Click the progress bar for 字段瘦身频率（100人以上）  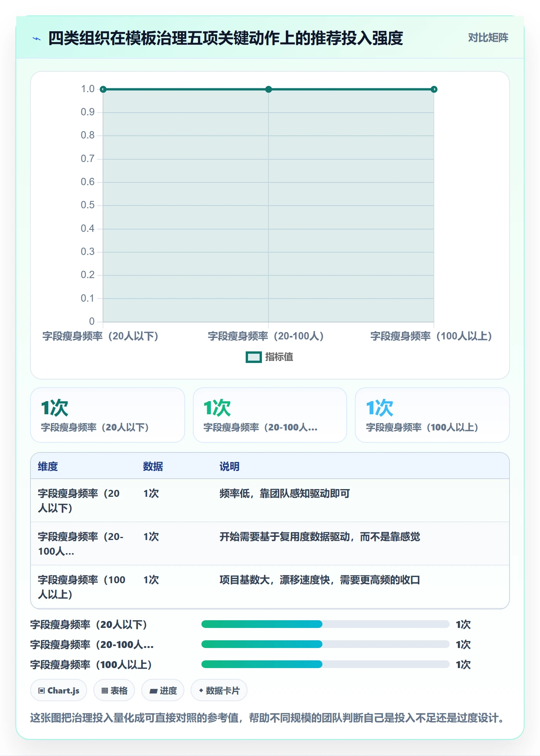[325, 664]
